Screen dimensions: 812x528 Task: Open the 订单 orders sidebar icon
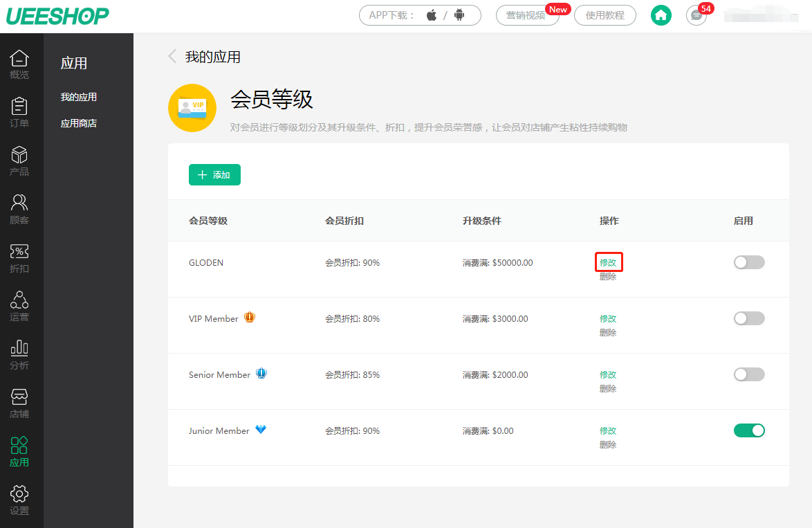click(19, 112)
